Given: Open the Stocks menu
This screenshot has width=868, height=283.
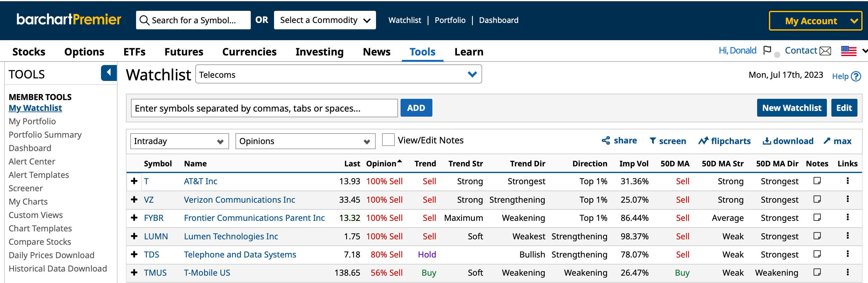Looking at the screenshot, I should pyautogui.click(x=29, y=52).
